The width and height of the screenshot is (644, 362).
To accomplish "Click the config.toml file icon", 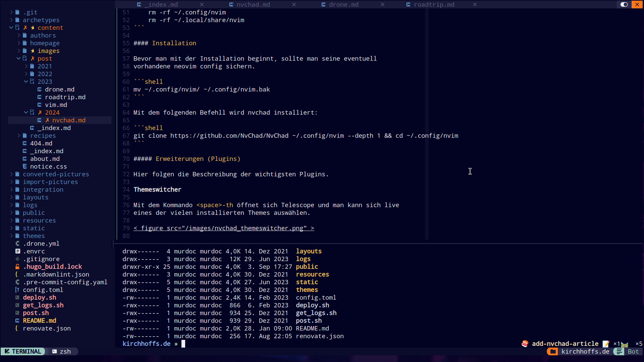I will point(17,290).
